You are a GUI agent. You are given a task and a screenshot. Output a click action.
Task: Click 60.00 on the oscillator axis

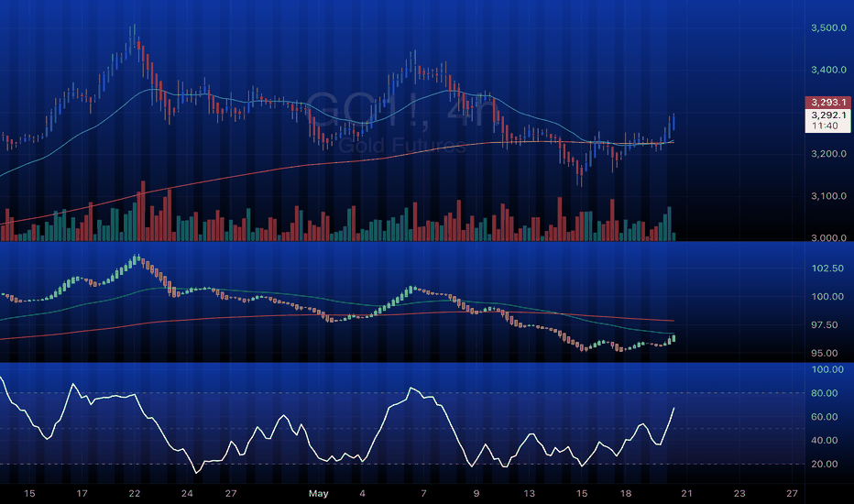click(x=824, y=417)
